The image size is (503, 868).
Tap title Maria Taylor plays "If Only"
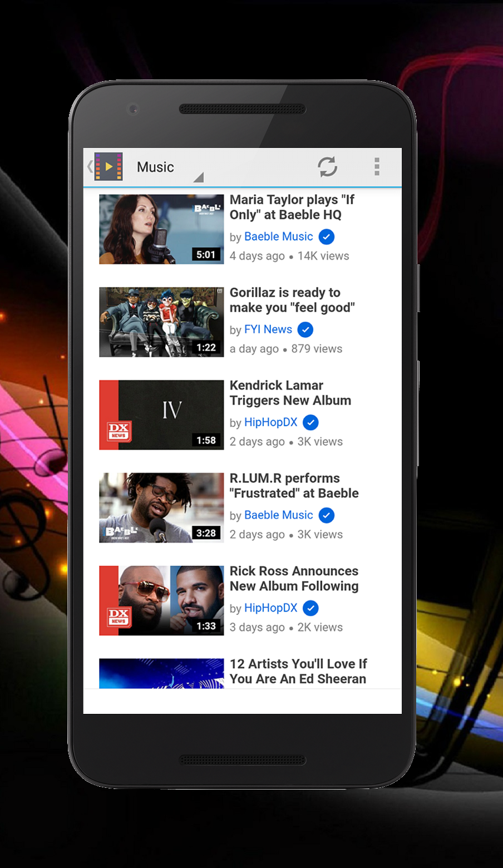click(x=292, y=207)
